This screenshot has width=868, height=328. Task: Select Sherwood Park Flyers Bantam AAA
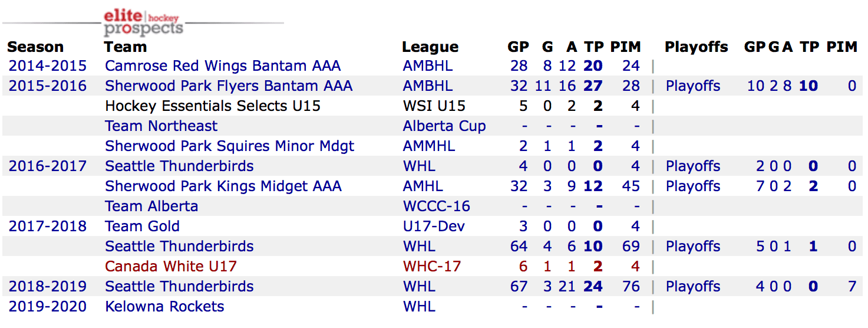pos(229,86)
